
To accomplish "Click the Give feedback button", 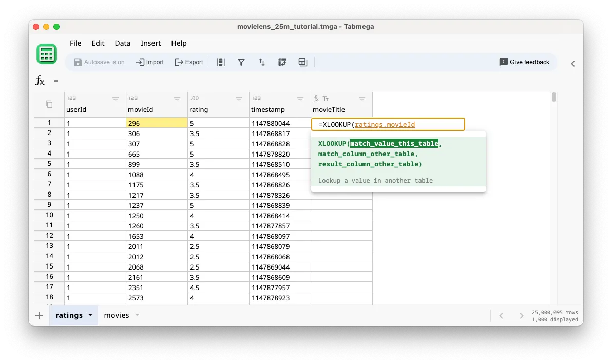I will tap(524, 62).
